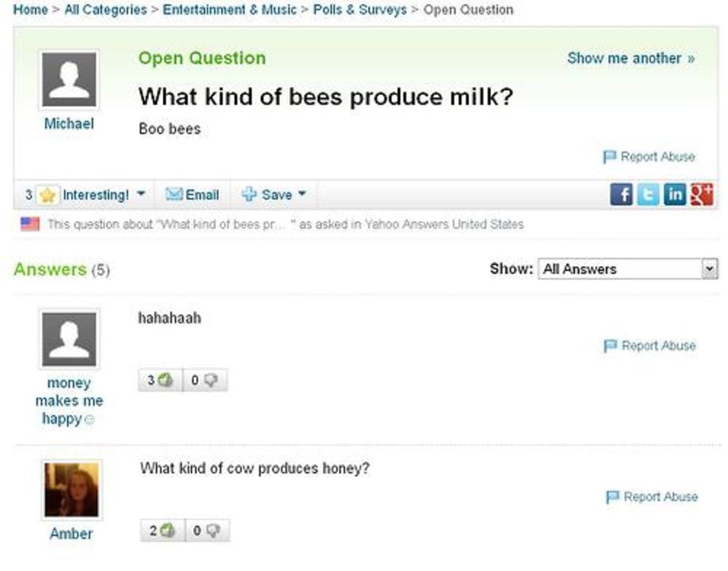The width and height of the screenshot is (728, 571).
Task: Expand the Save dropdown menu
Action: tap(302, 195)
